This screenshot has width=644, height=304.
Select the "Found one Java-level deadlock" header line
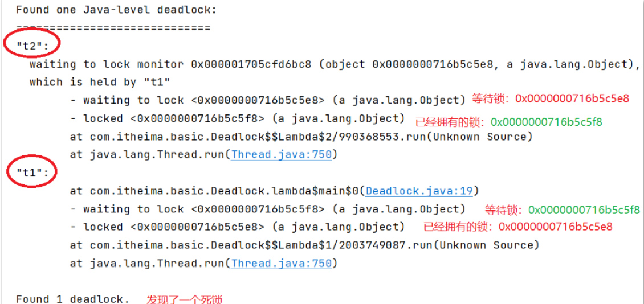pos(116,10)
